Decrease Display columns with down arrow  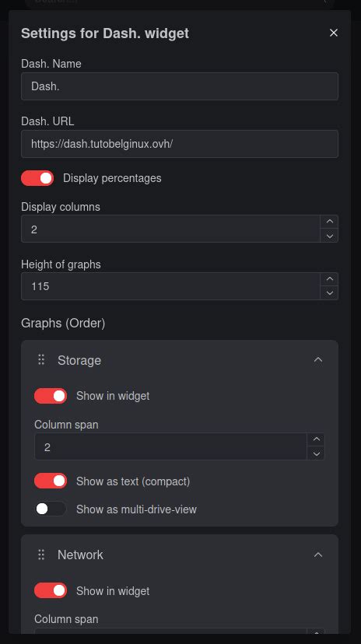[x=329, y=236]
